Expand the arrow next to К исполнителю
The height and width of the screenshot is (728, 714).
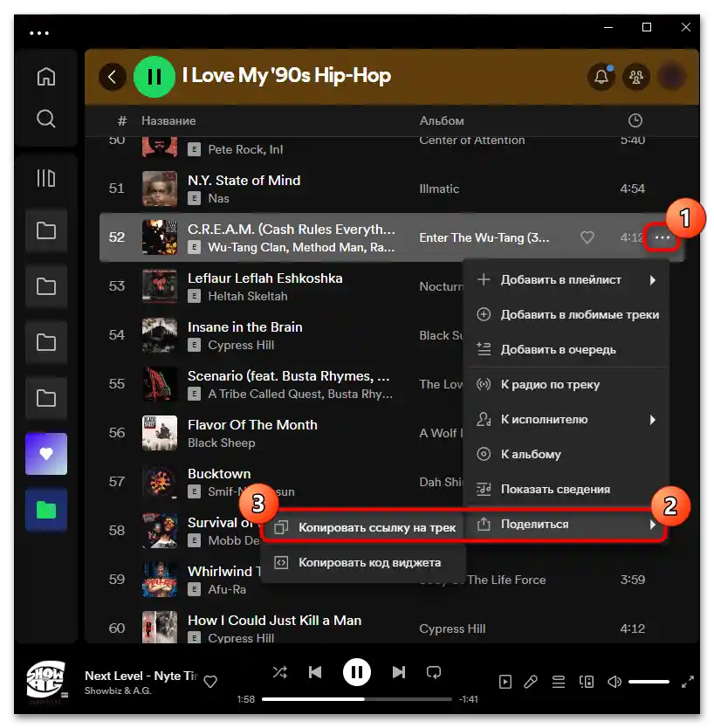[x=653, y=420]
